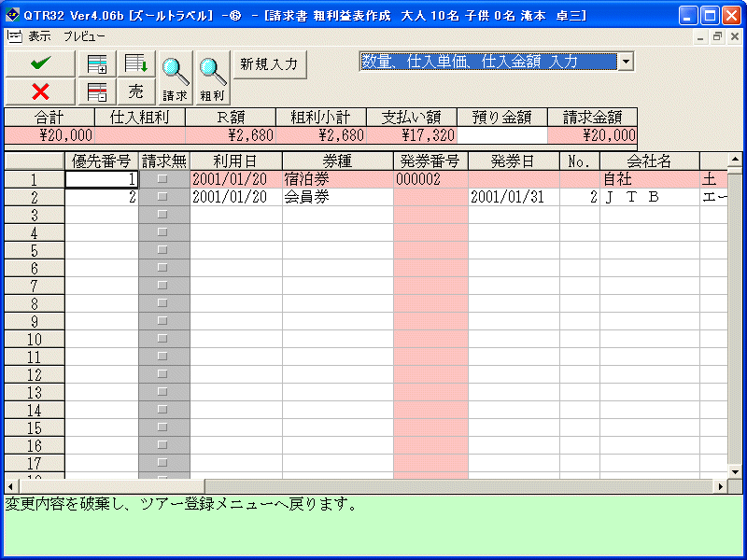Open the 表示 menu
Viewport: 747px width, 560px height.
pos(40,36)
